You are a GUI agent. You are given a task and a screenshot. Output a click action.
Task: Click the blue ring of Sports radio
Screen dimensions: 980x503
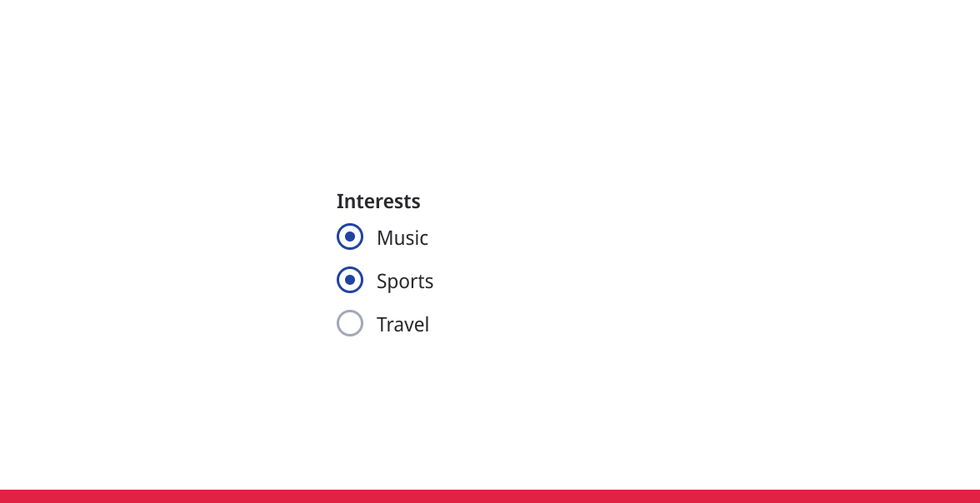[x=338, y=281]
